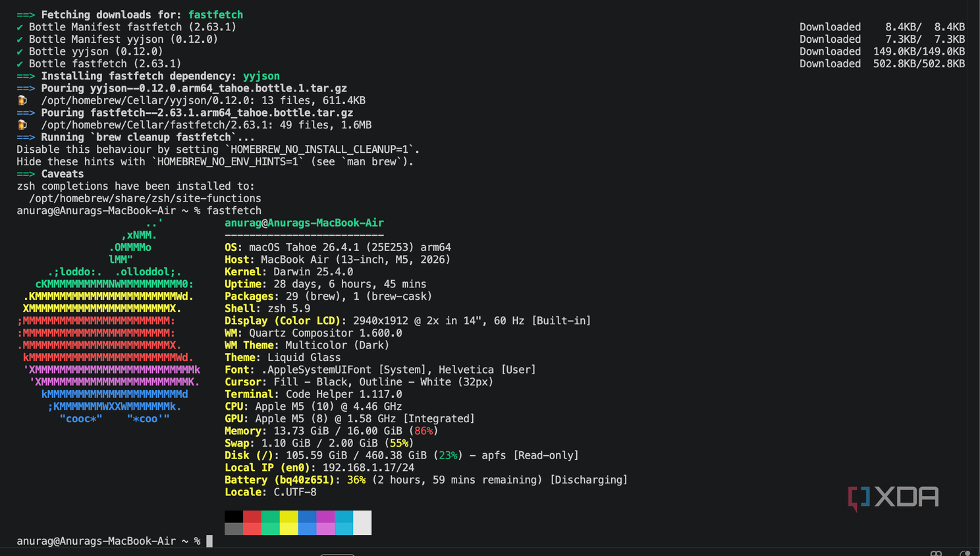
Task: Click the 'CPU: Apple M5 (10)' line
Action: 313,406
